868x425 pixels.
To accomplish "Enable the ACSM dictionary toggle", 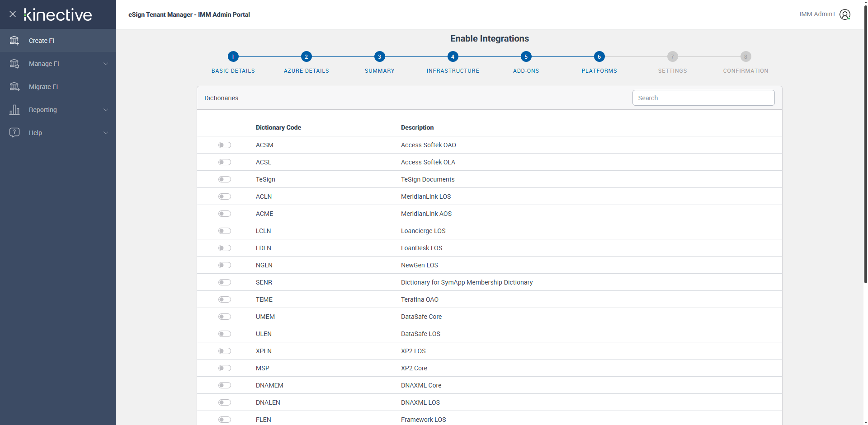I will tap(225, 145).
